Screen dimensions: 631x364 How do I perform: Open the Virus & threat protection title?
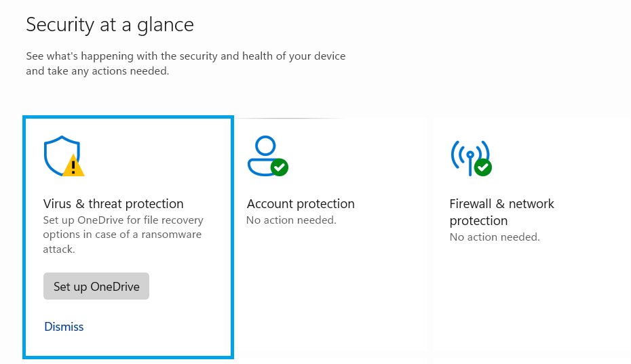coord(113,204)
